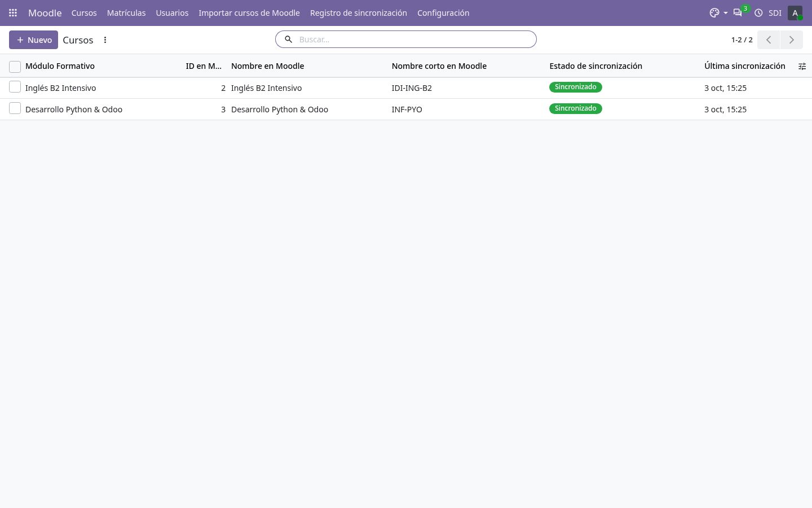Go to next page arrow

791,40
